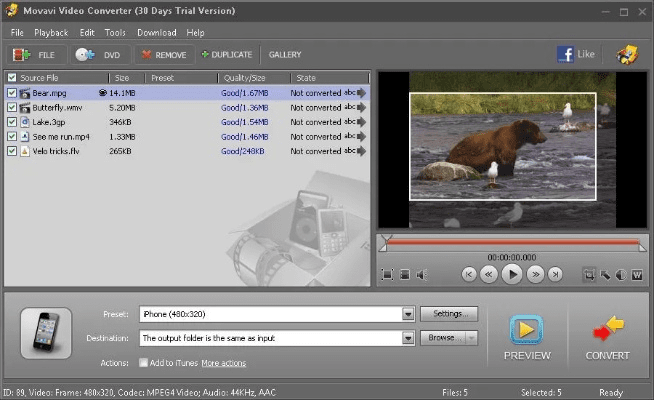Toggle the Lake.3gp checkbox
Screen dimensions: 654x400
[12, 122]
